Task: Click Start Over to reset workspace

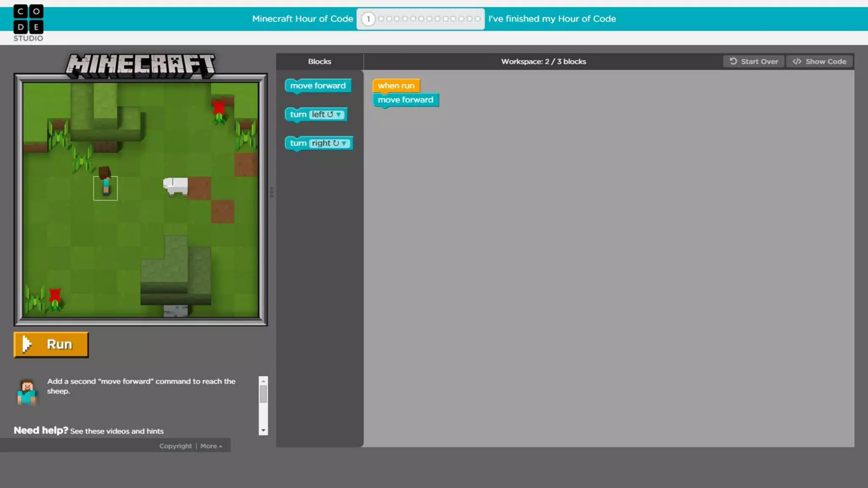Action: click(754, 61)
